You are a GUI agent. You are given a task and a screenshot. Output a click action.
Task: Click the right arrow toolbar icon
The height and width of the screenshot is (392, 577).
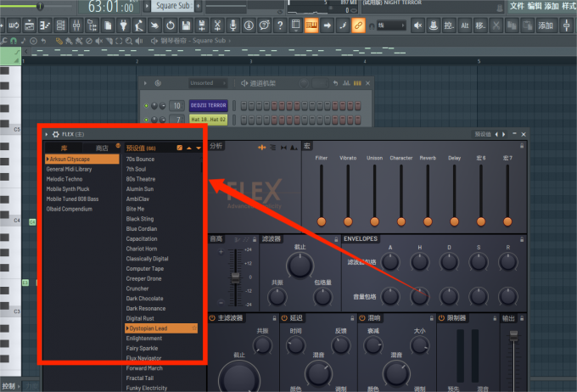[x=327, y=25]
